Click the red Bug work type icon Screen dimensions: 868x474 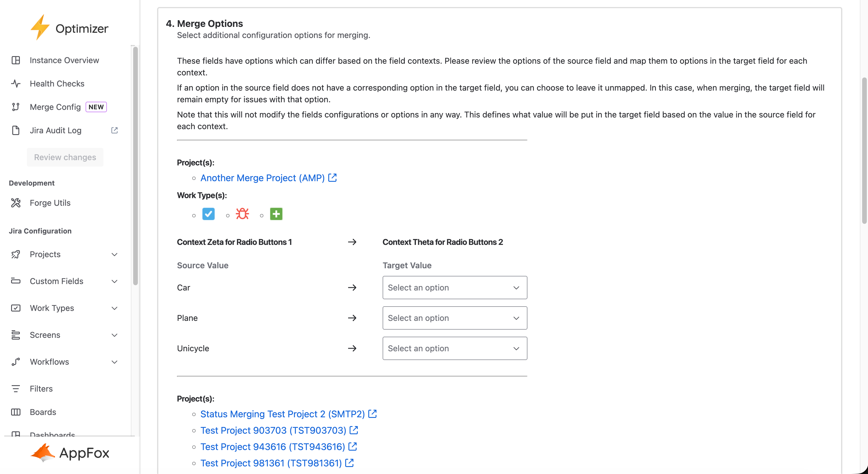[x=242, y=214]
